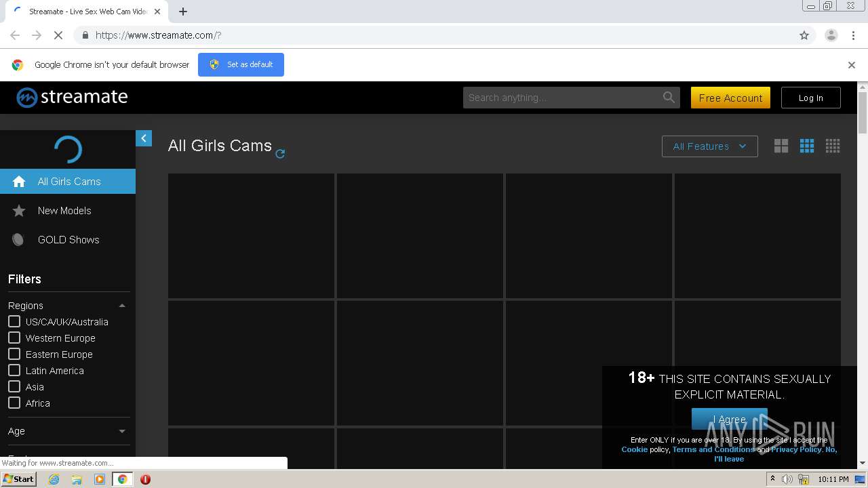Stop loading the page
Viewport: 868px width, 488px height.
pyautogui.click(x=58, y=35)
